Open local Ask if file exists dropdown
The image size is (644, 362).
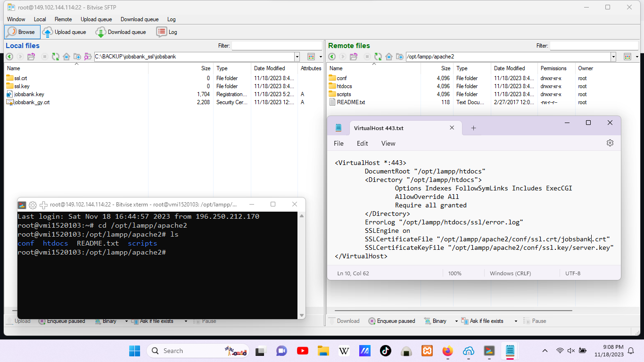pyautogui.click(x=186, y=321)
